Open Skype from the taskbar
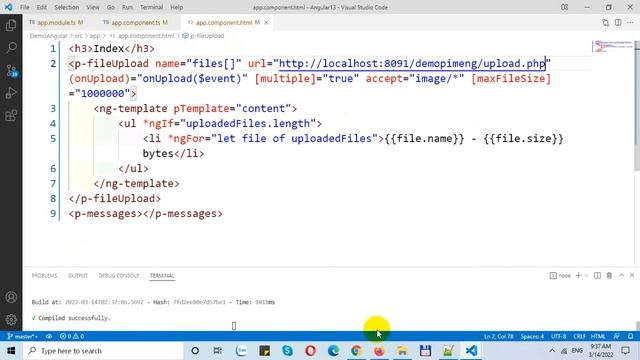640x360 pixels. tap(287, 351)
